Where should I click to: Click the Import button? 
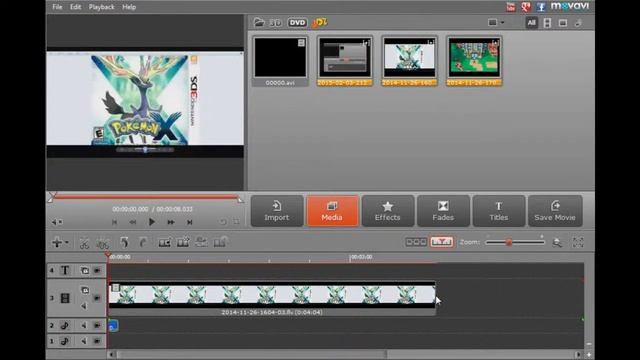(x=277, y=211)
